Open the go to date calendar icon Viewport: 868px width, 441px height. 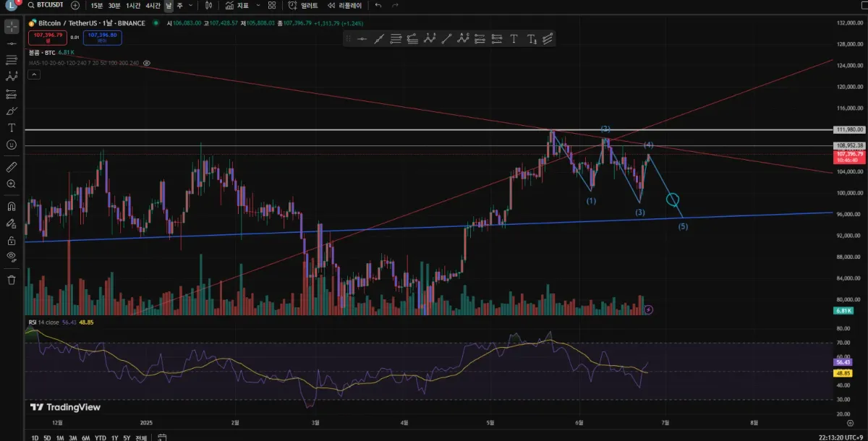coord(162,437)
